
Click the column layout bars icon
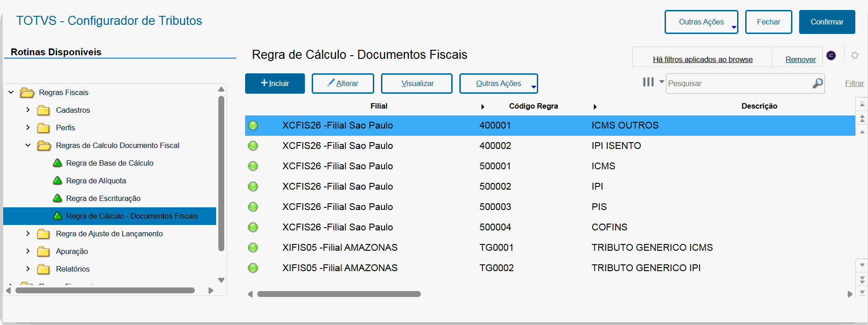[648, 82]
